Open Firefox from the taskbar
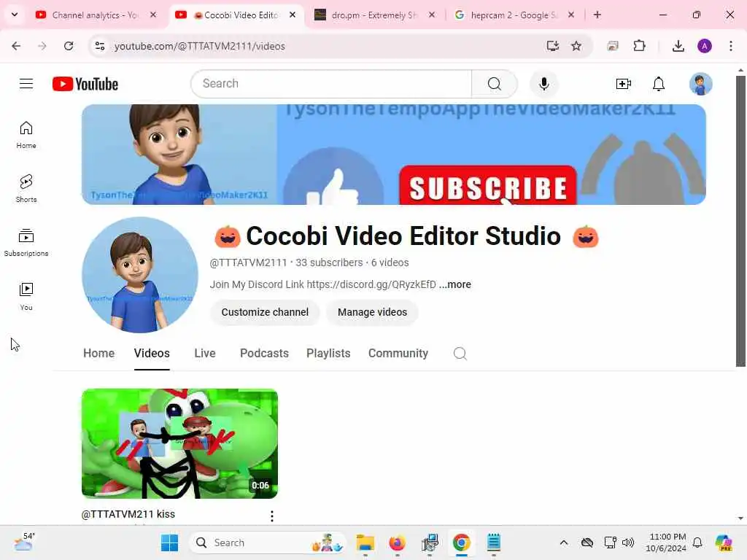The height and width of the screenshot is (560, 747). (x=398, y=542)
